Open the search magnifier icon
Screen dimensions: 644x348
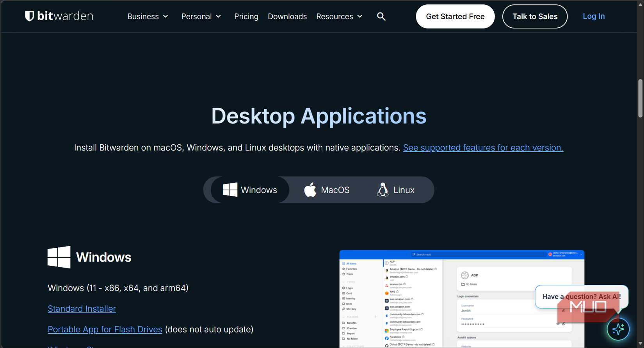click(381, 16)
